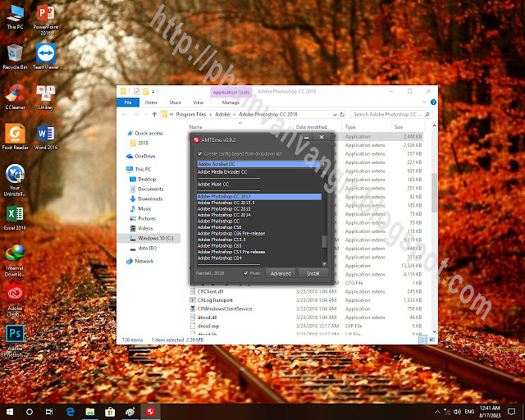Toggle Create config based from dropdown list
The image size is (525, 420).
click(200, 153)
